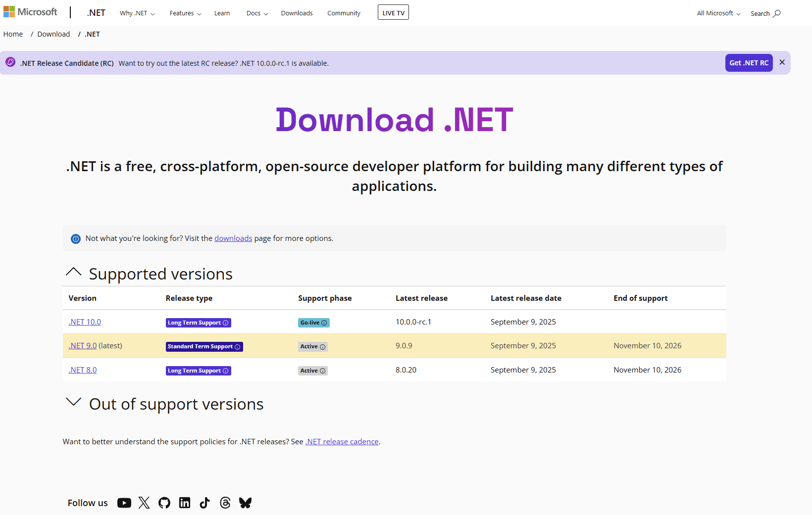Image resolution: width=812 pixels, height=515 pixels.
Task: Click info icon on .NET 8.0 Long Term Support badge
Action: click(226, 371)
